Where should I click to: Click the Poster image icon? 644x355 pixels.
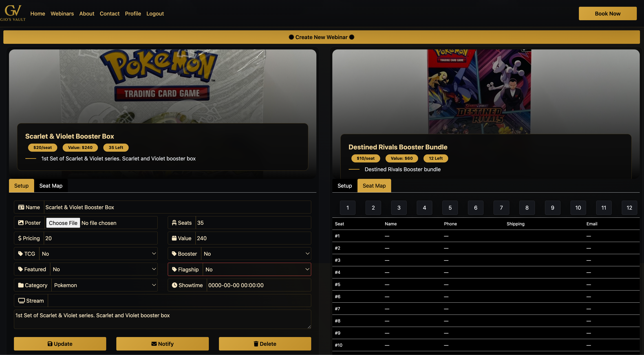tap(21, 223)
